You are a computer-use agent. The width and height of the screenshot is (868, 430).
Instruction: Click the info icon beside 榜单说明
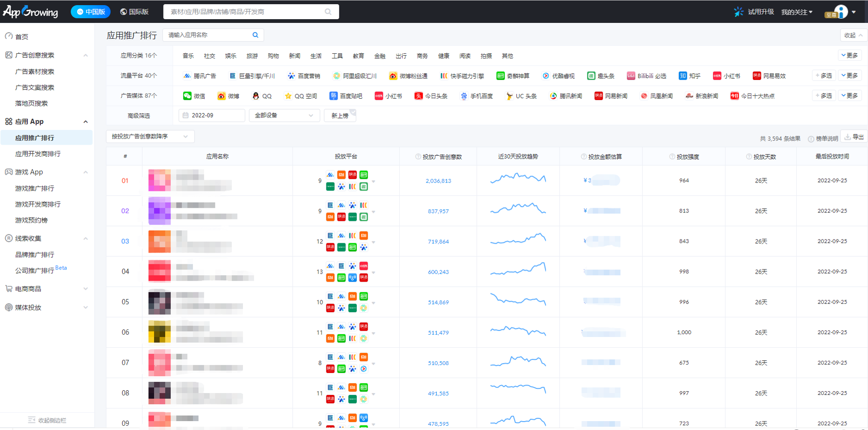(x=810, y=139)
